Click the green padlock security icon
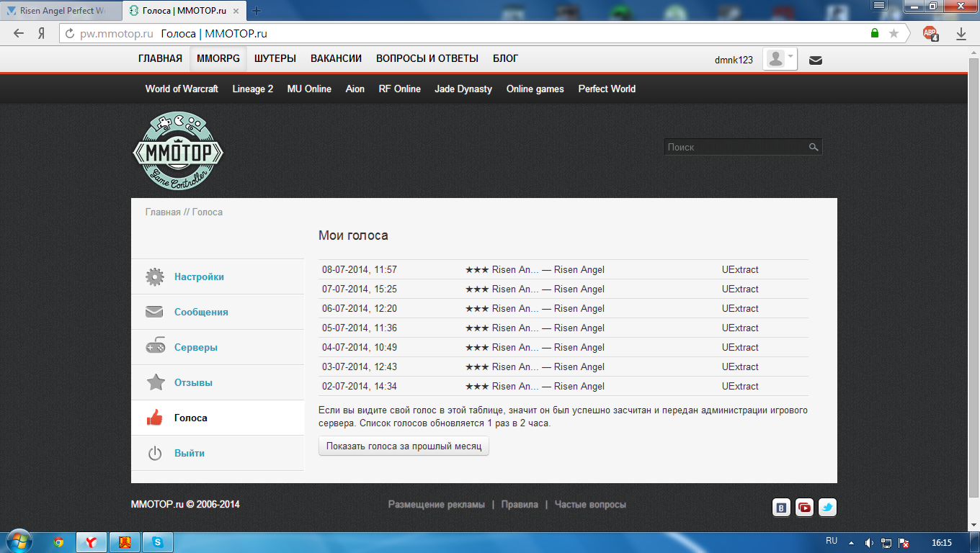Screen dimensions: 980x553 [875, 33]
